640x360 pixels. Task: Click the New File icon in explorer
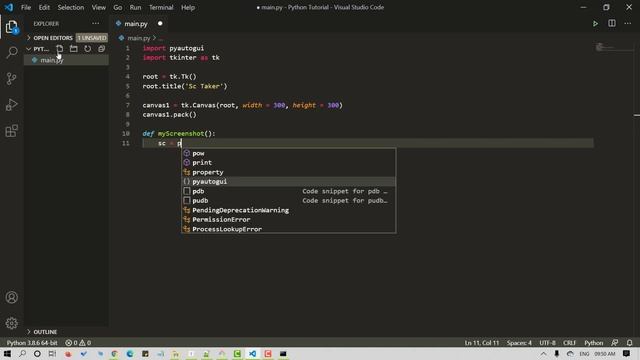pyautogui.click(x=60, y=49)
